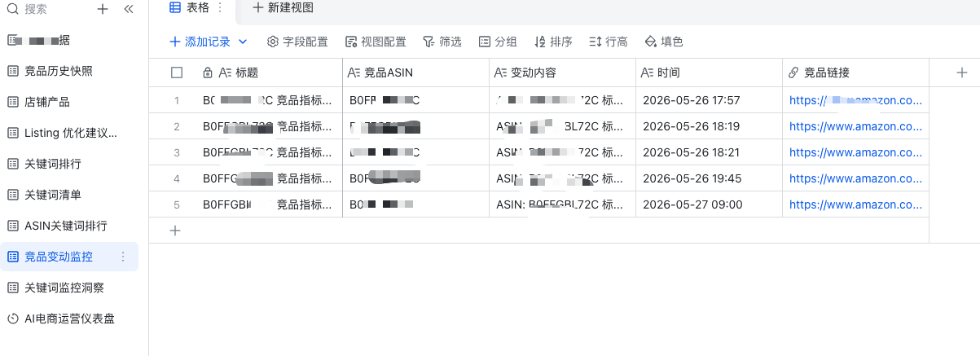Add a new field with header plus icon
Viewport: 980px width, 356px height.
click(962, 73)
